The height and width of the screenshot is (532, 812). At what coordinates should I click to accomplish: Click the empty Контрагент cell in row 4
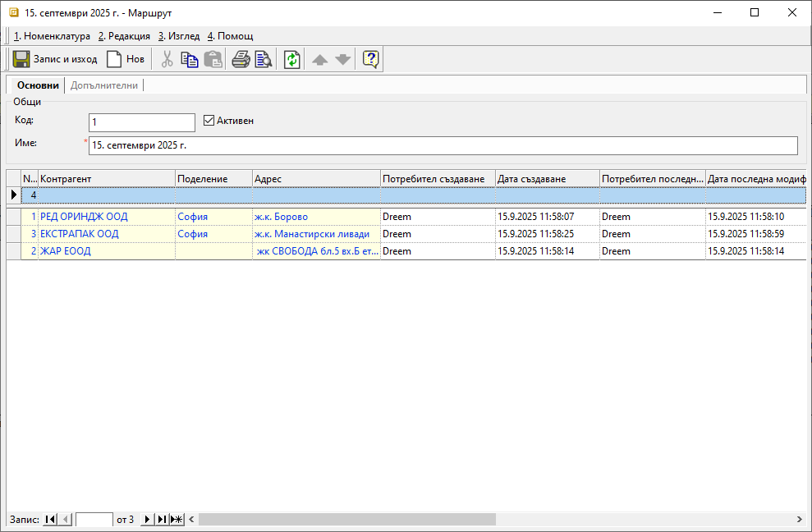tap(107, 195)
